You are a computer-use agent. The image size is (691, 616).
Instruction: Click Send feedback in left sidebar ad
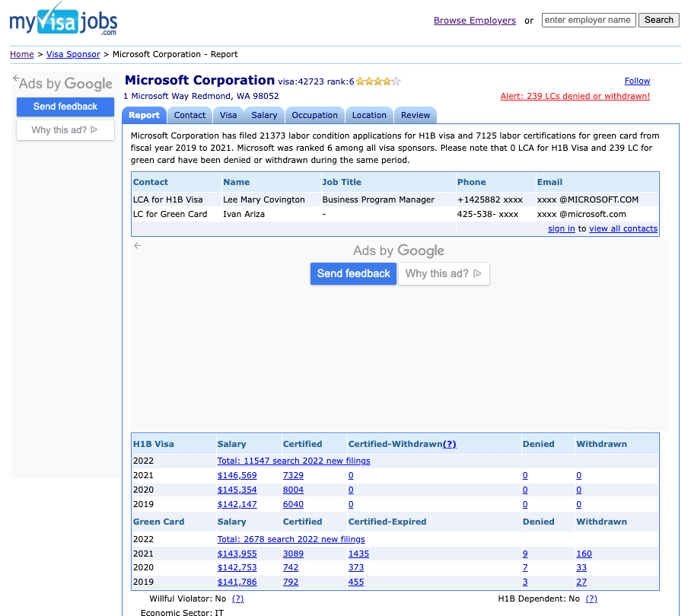coord(65,107)
